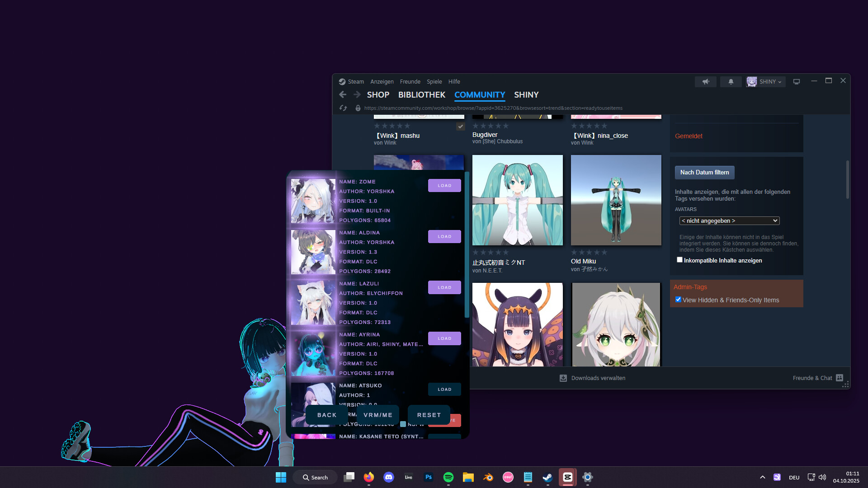Open the SHINY account dropdown
The width and height of the screenshot is (868, 488).
[x=765, y=82]
